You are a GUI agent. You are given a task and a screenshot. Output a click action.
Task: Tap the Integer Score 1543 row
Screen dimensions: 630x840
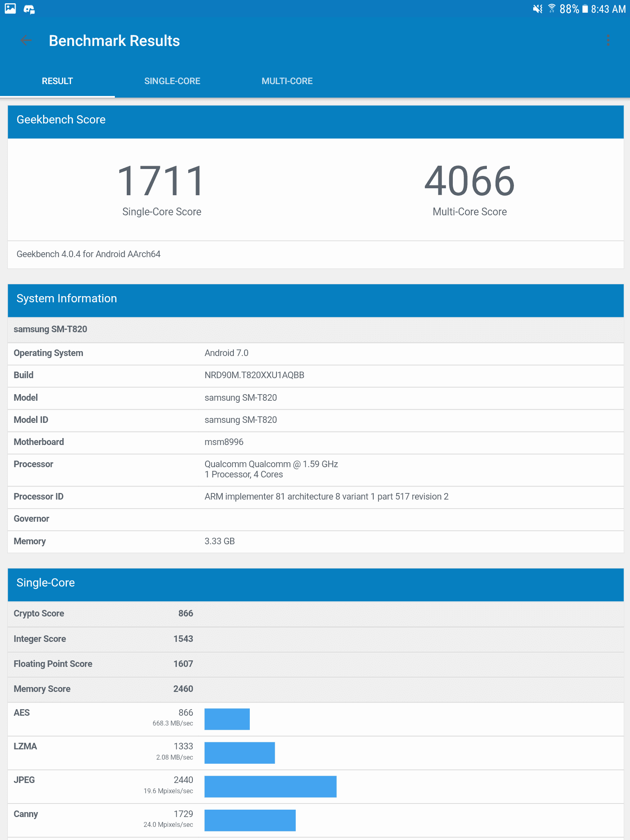(316, 639)
